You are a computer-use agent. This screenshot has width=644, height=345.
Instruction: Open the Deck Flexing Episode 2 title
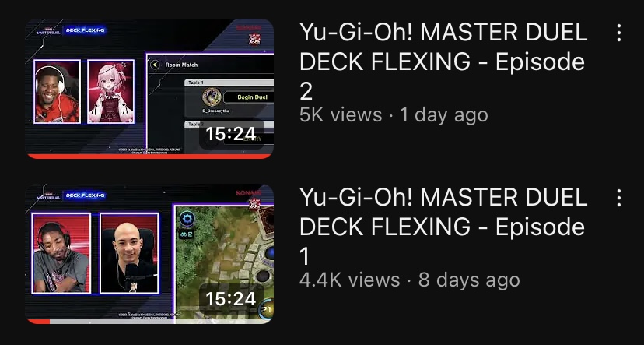click(x=443, y=62)
